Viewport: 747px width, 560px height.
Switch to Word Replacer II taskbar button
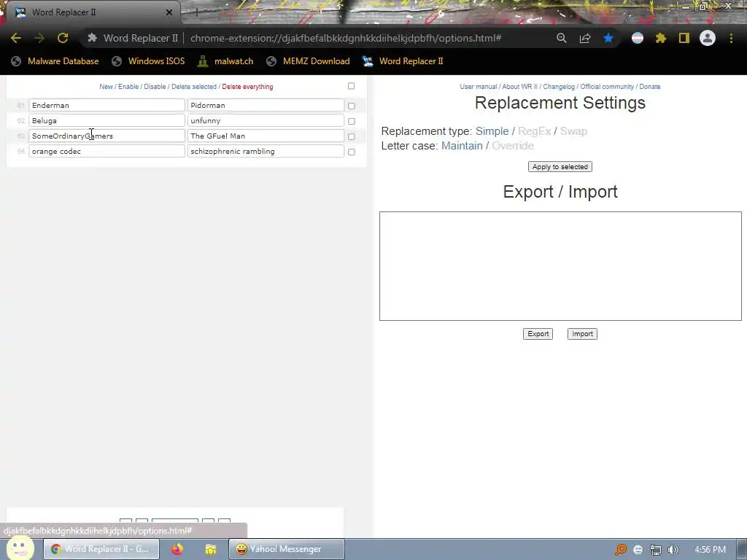point(101,549)
